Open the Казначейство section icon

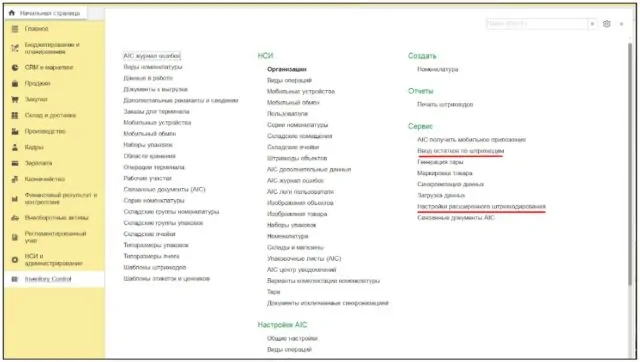pyautogui.click(x=15, y=179)
